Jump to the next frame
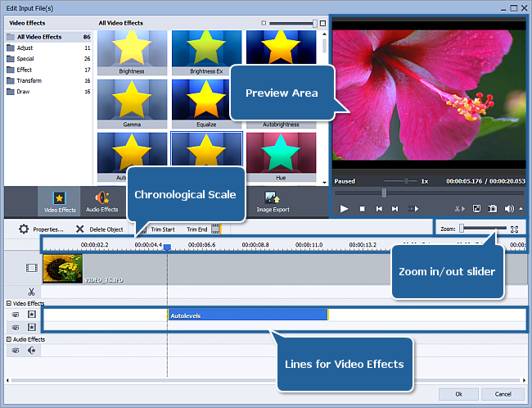The image size is (532, 408). tap(394, 209)
